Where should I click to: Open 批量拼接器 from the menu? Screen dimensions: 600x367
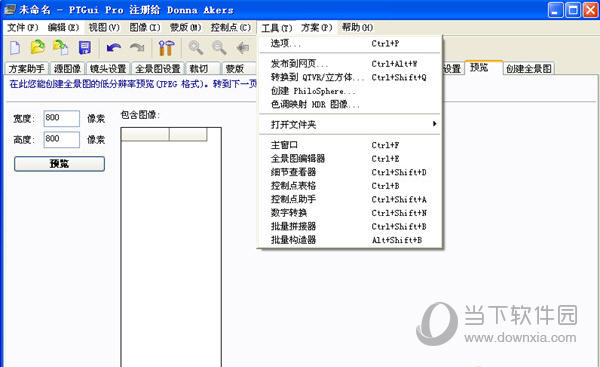350,227
